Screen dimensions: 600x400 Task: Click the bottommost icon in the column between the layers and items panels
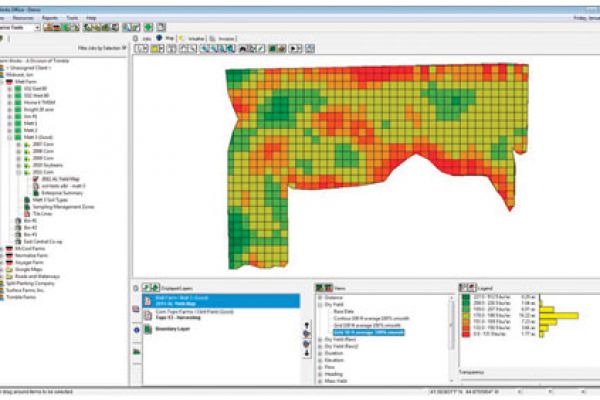coord(307,353)
